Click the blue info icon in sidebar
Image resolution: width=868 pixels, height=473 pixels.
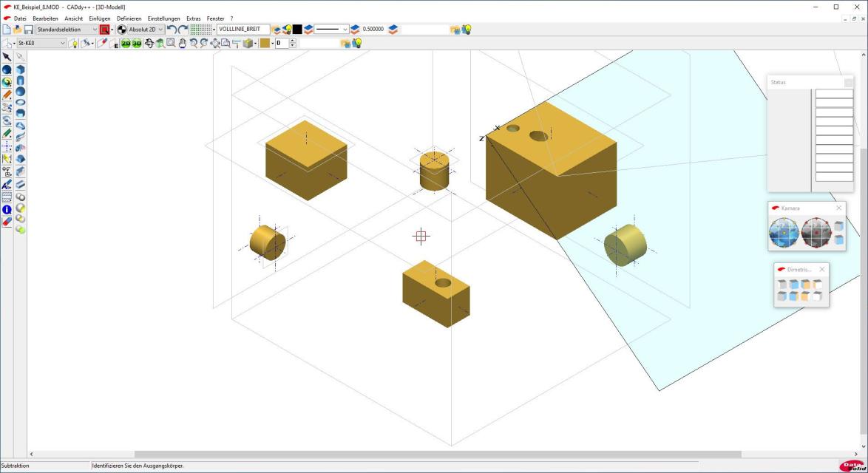click(7, 210)
